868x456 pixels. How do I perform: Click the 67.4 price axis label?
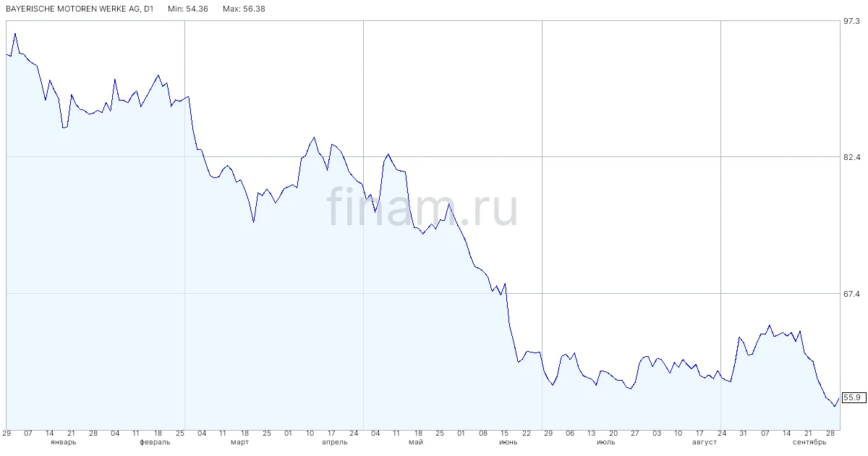851,293
